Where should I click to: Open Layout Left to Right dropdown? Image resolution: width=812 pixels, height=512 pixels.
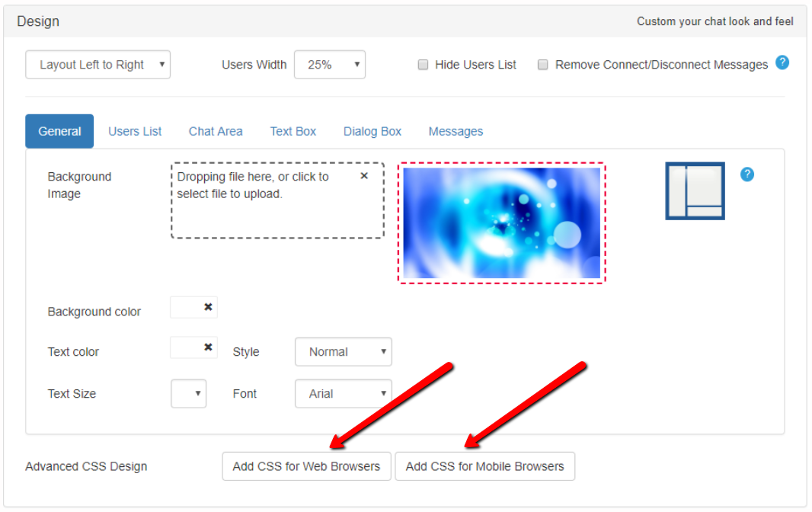[x=98, y=65]
